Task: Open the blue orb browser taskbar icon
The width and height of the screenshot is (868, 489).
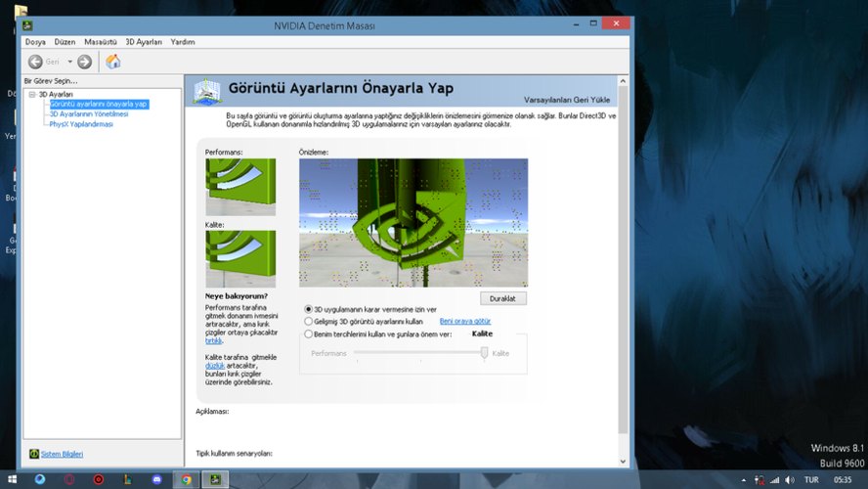Action: coord(40,479)
